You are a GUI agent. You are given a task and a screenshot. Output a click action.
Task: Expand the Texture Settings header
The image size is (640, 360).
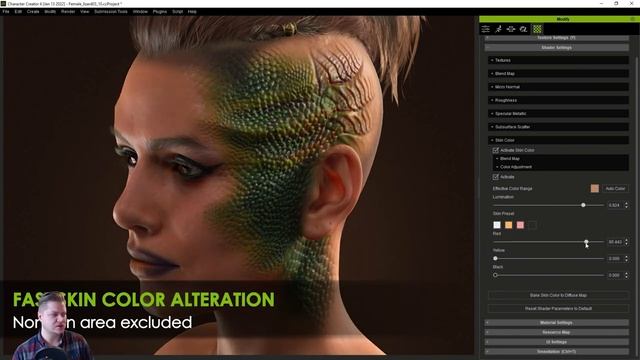(556, 38)
